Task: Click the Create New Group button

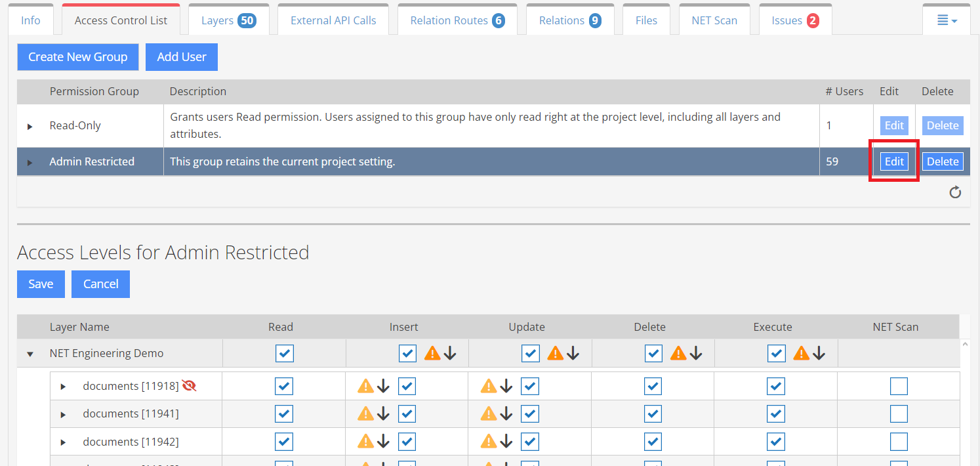Action: [77, 57]
